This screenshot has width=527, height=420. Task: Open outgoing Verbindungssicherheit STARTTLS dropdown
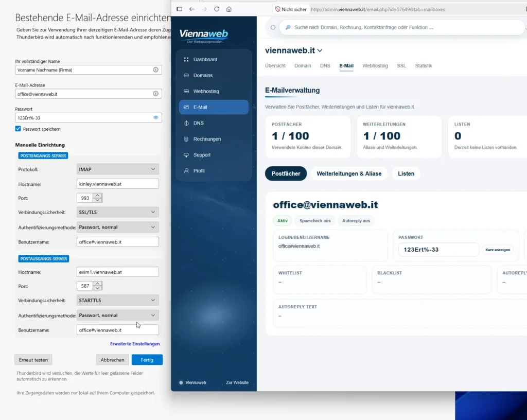pos(118,300)
